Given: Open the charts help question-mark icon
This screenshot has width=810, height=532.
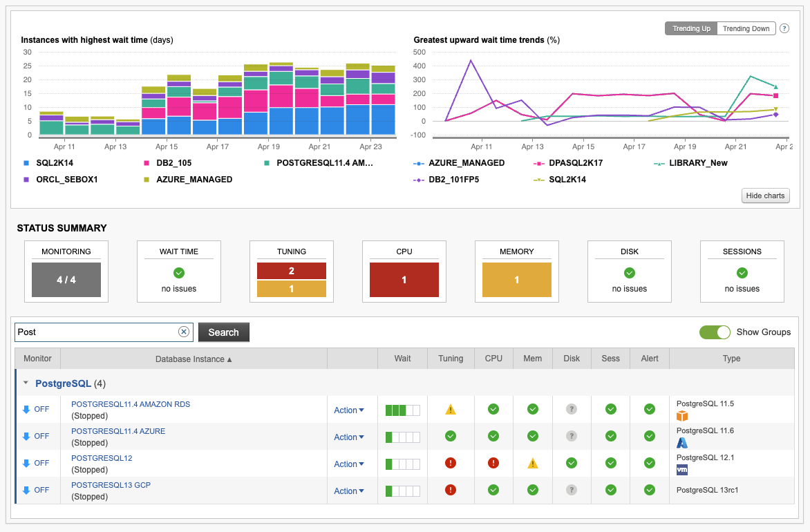Looking at the screenshot, I should click(x=784, y=28).
